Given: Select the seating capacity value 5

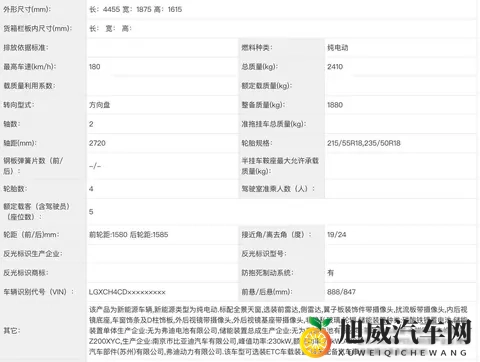Looking at the screenshot, I should (91, 212).
